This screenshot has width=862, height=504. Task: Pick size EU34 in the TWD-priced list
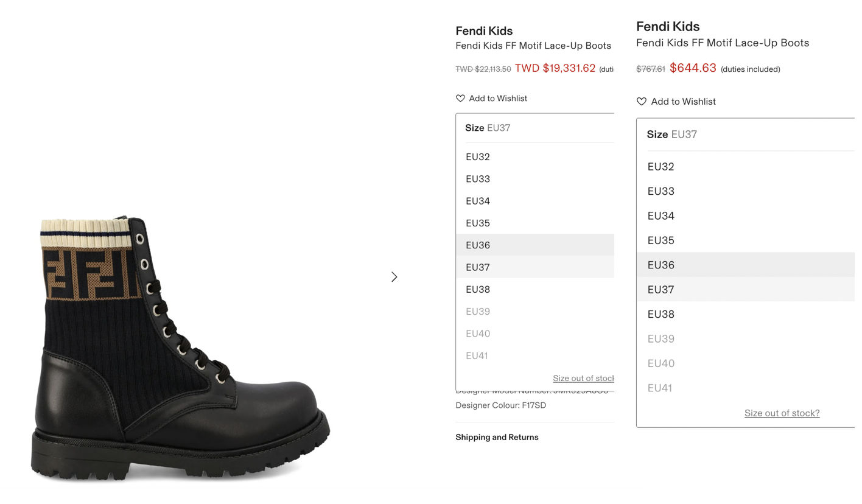(478, 201)
